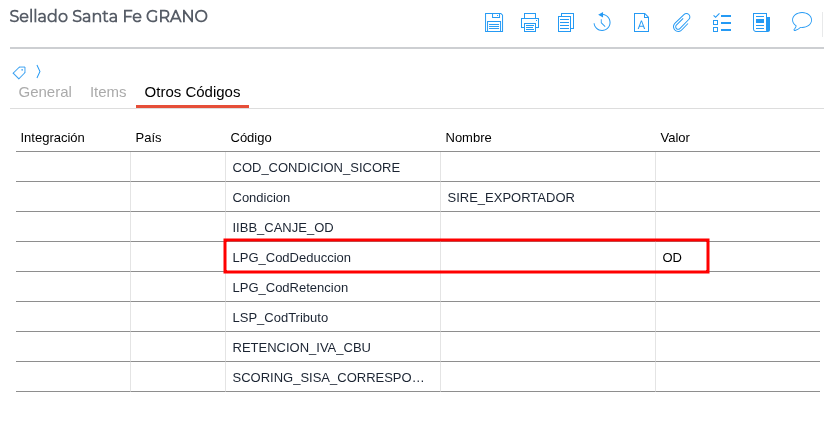Open history with the clock arrow icon
824x422 pixels.
(x=602, y=22)
